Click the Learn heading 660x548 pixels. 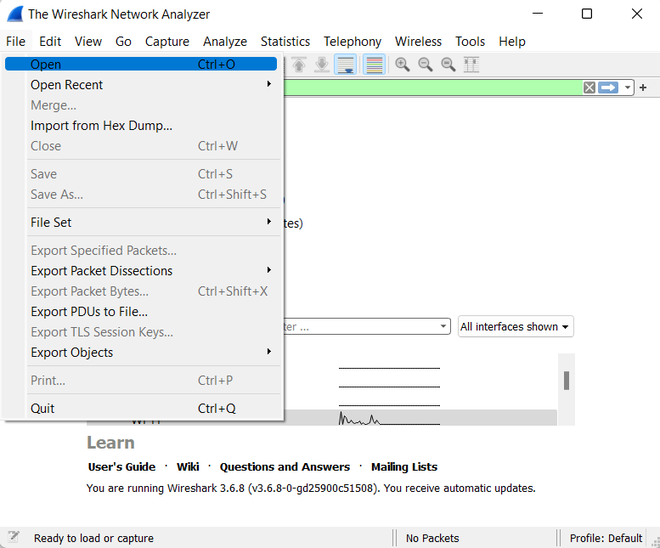[111, 443]
